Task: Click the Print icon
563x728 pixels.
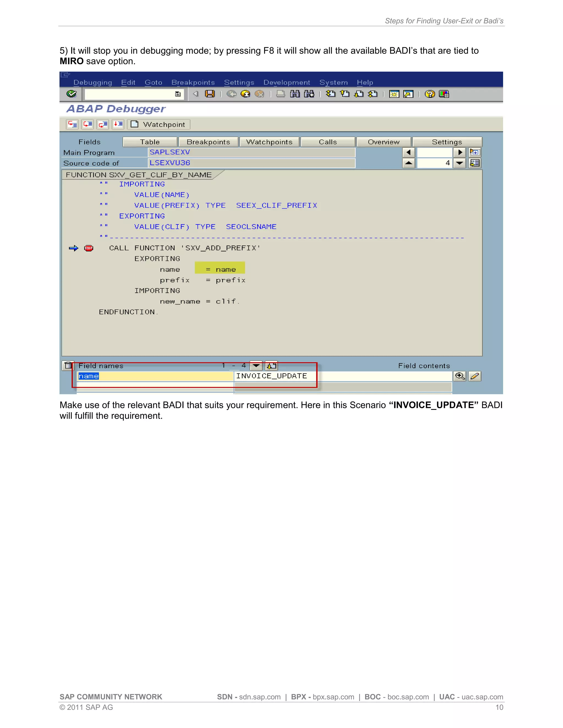Action: (280, 94)
